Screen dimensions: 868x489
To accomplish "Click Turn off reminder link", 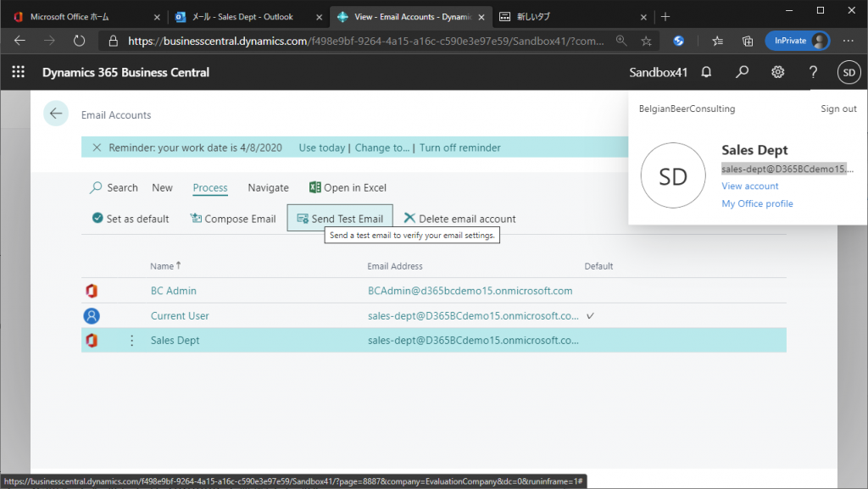I will [x=460, y=147].
